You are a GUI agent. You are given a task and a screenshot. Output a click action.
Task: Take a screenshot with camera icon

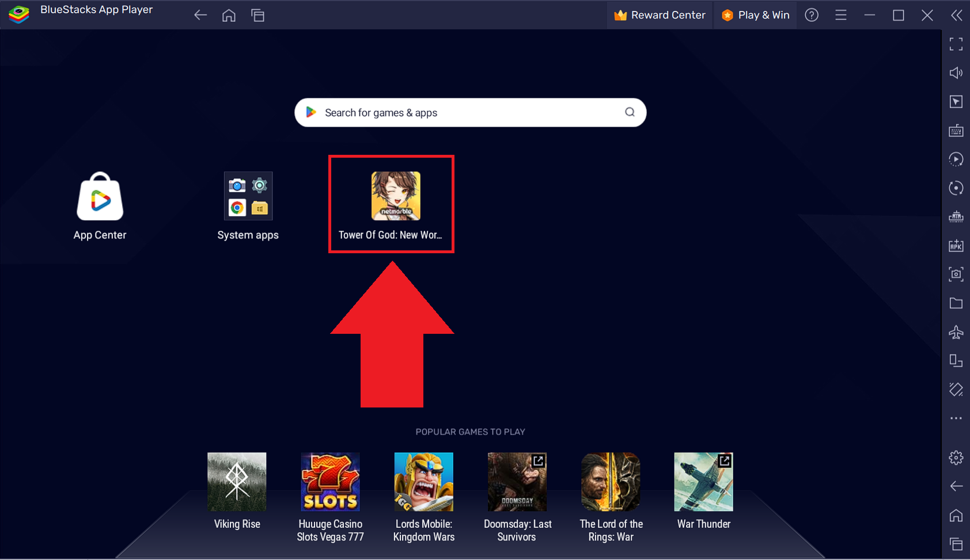tap(956, 275)
